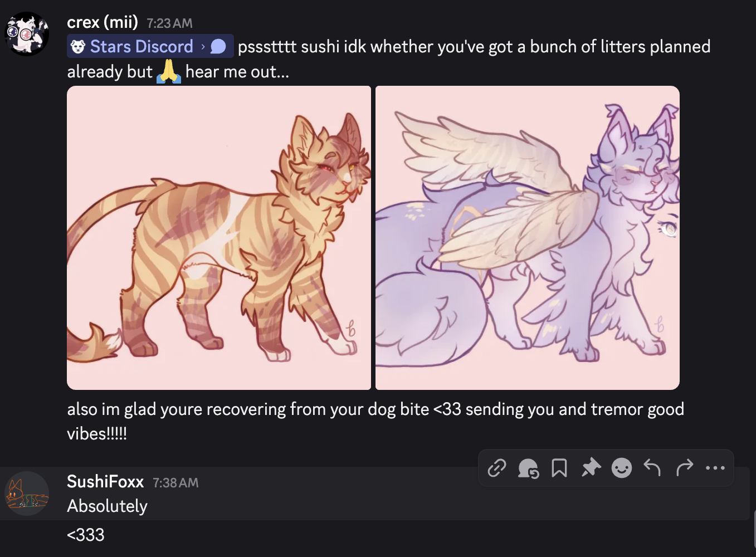Open the three-dots More options menu
Screen dimensions: 756x557
[x=715, y=468]
